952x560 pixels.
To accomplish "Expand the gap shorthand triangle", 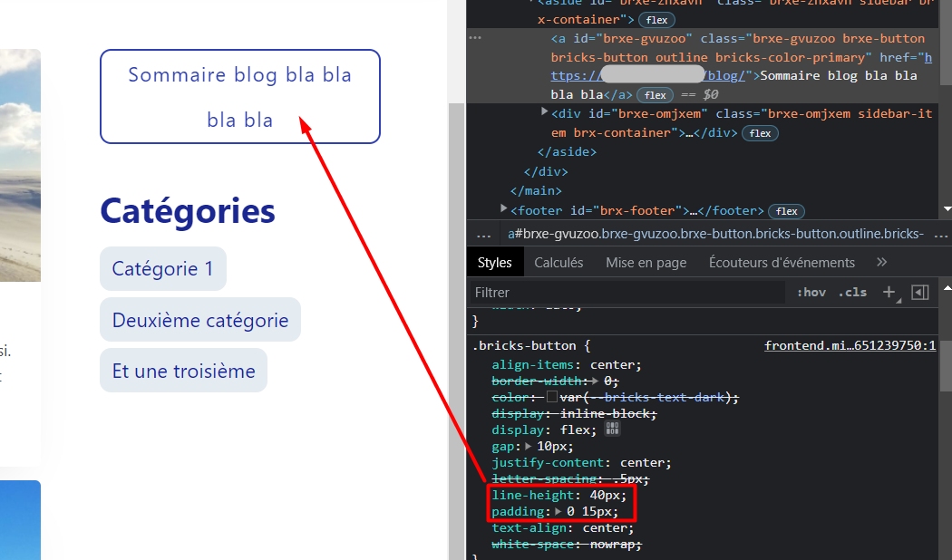I will tap(529, 446).
